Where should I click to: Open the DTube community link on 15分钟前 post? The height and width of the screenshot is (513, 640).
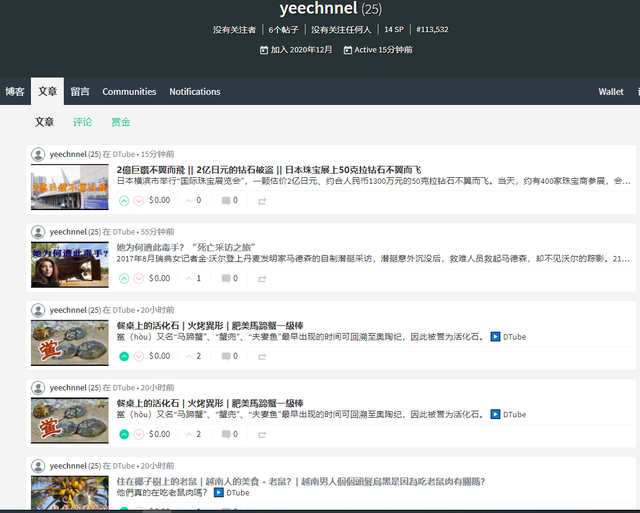point(124,154)
